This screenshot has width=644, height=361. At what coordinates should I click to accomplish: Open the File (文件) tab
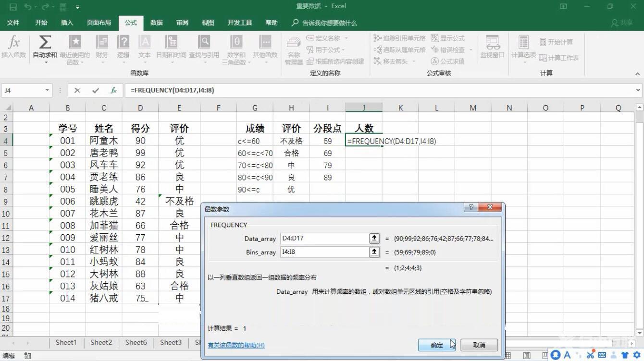[x=13, y=23]
